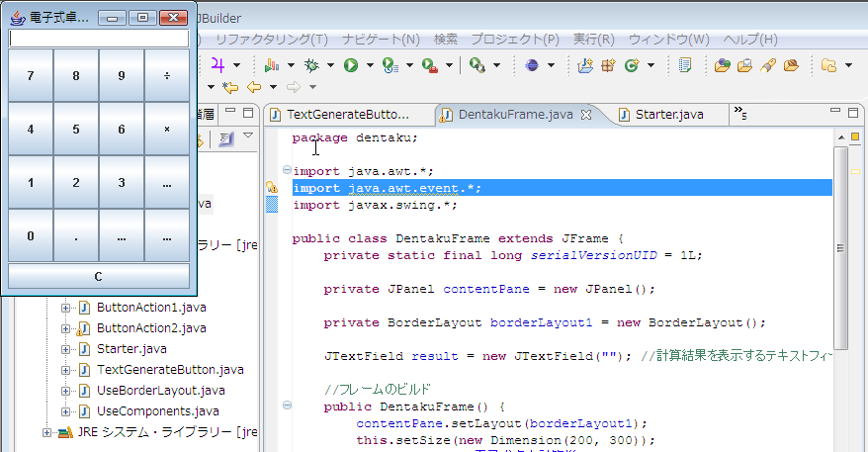Close the DentakuFrame.java editor tab
Viewport: 868px width, 452px height.
585,115
